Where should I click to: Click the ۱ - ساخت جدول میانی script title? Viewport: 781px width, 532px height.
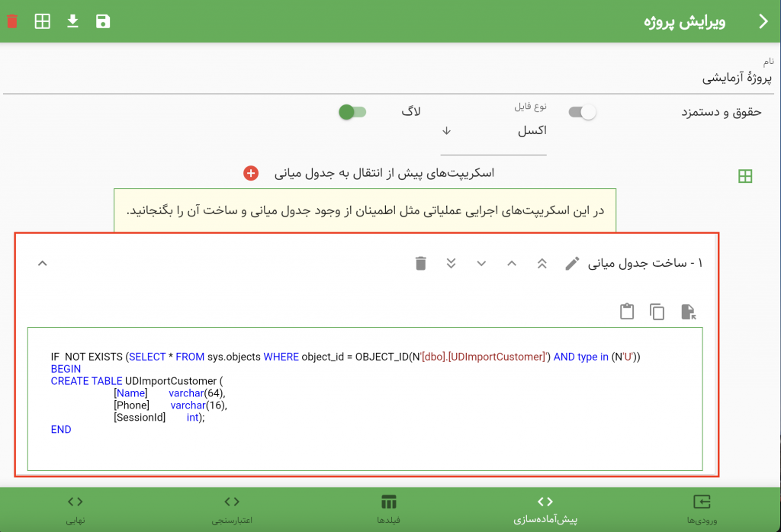click(645, 263)
